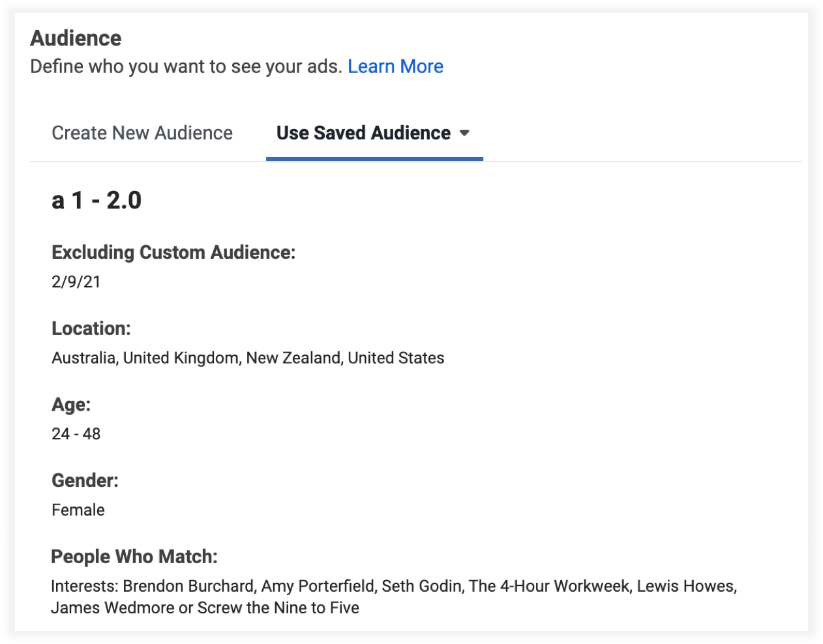Select the Use Saved Audience tab
Viewport: 823px width, 644px height.
[x=363, y=133]
